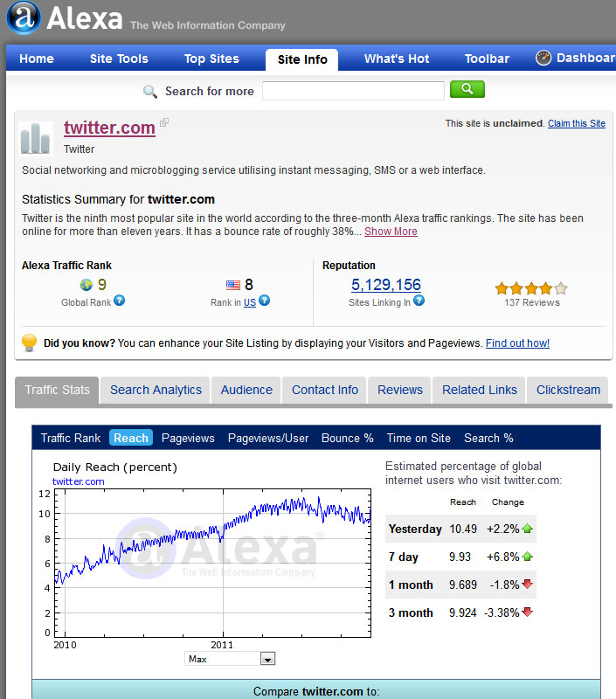Click Find out how! link
Image resolution: width=616 pixels, height=699 pixels.
tap(517, 343)
